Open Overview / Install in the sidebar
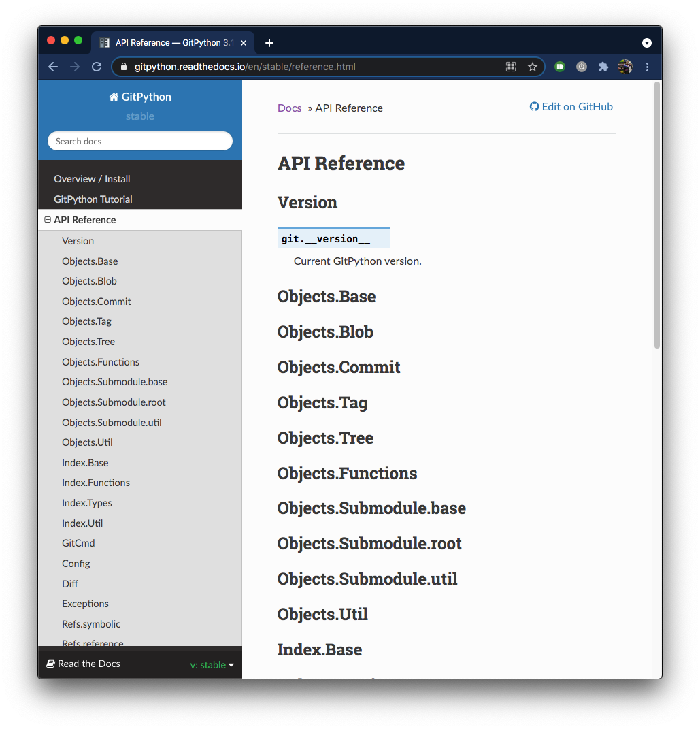 pos(92,179)
